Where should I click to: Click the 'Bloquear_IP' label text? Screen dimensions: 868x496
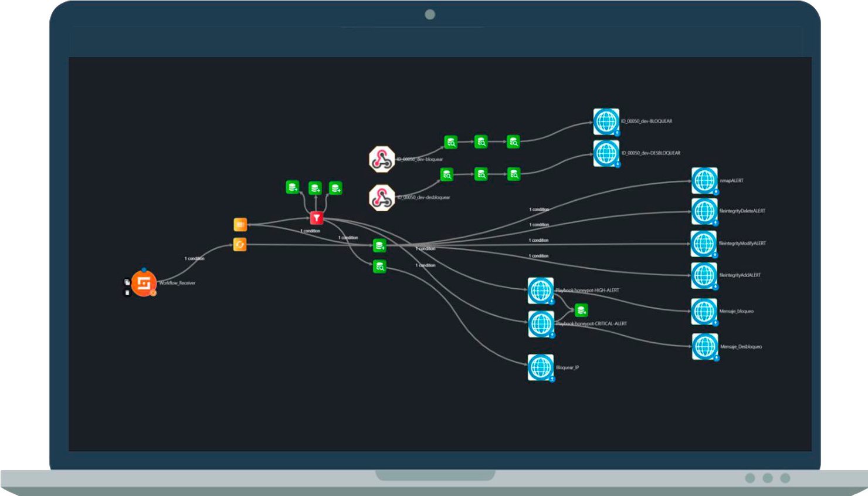pyautogui.click(x=567, y=367)
